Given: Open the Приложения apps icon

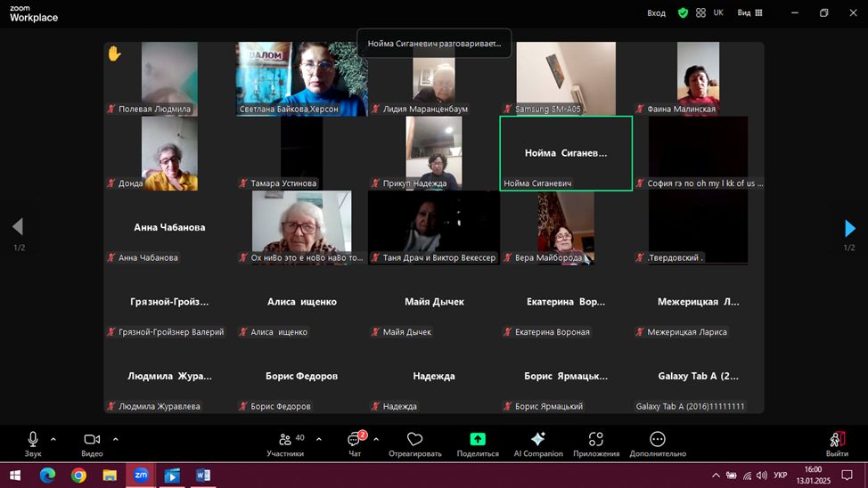Looking at the screenshot, I should pyautogui.click(x=596, y=440).
